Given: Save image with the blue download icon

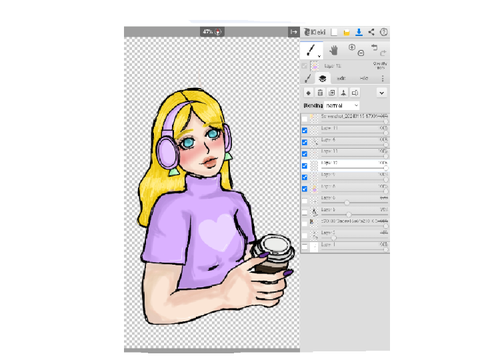Looking at the screenshot, I should (359, 32).
